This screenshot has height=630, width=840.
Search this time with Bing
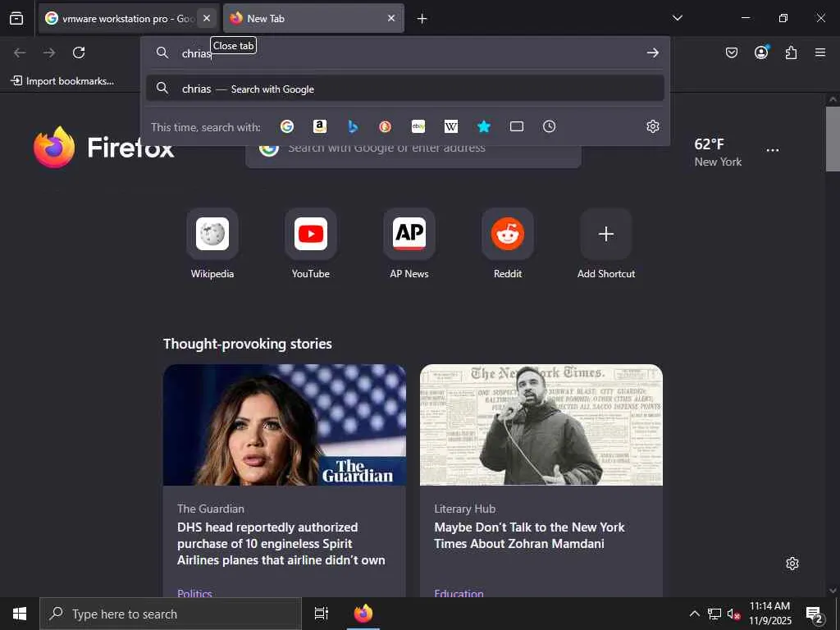point(353,126)
